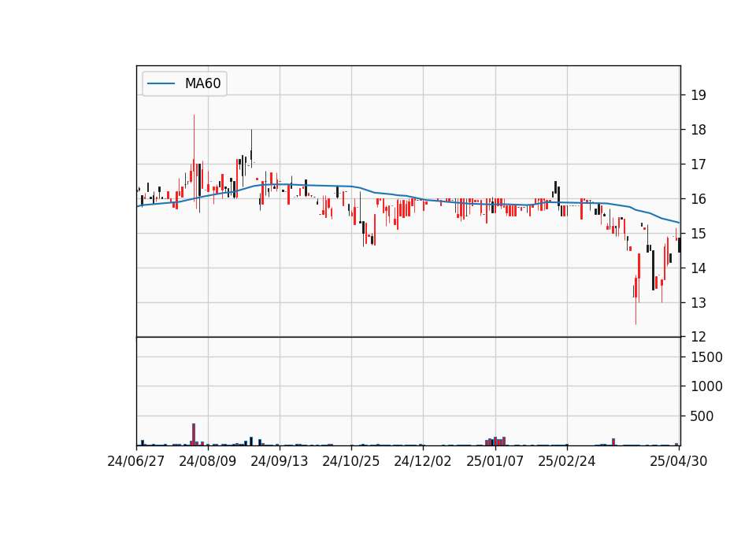Screen dimensions: 756x543
Task: Click the date label 24/12/02
Action: [423, 461]
